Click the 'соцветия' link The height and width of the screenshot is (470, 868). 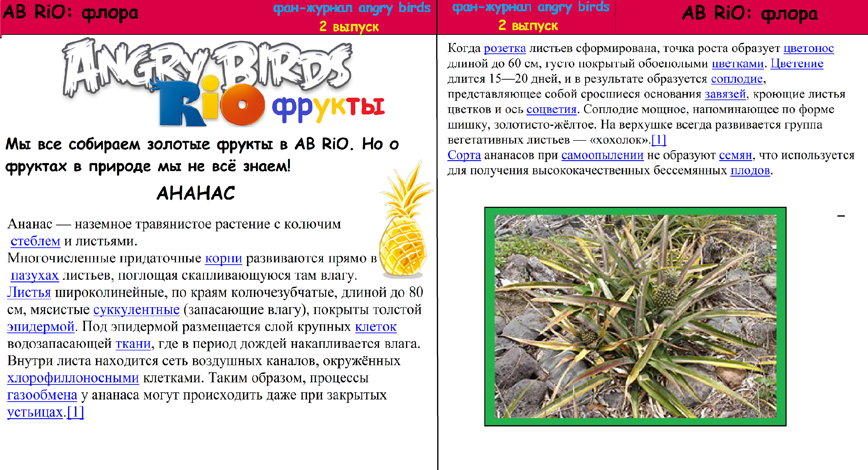pos(551,110)
